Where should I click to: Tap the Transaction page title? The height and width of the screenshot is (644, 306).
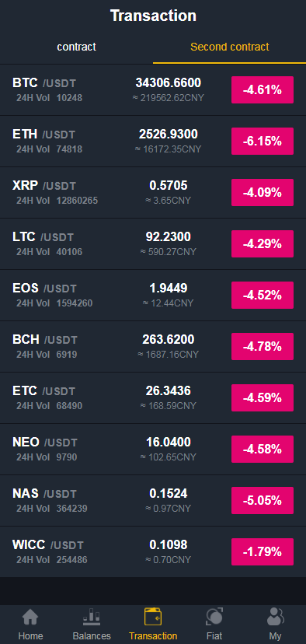point(153,16)
